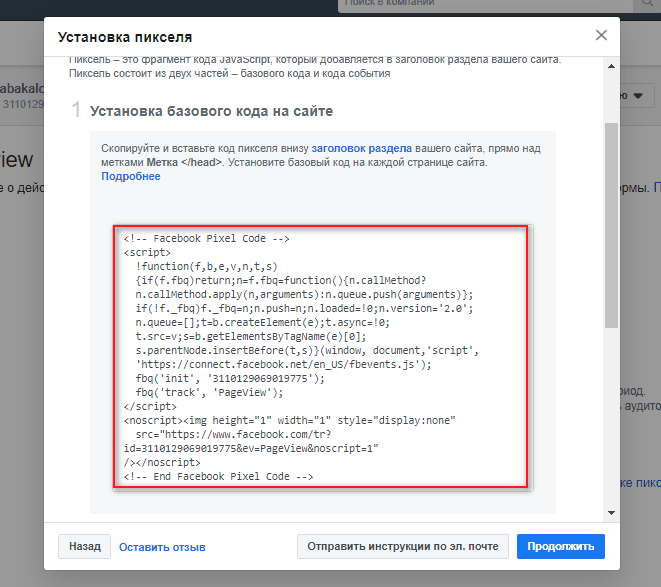
Task: Open the заголовок раздела link
Action: click(361, 148)
